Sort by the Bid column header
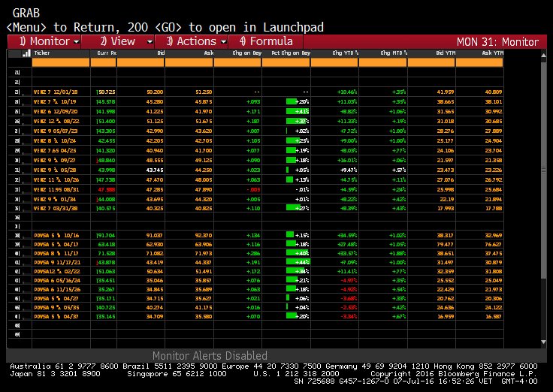Image resolution: width=553 pixels, height=392 pixels. (x=161, y=53)
